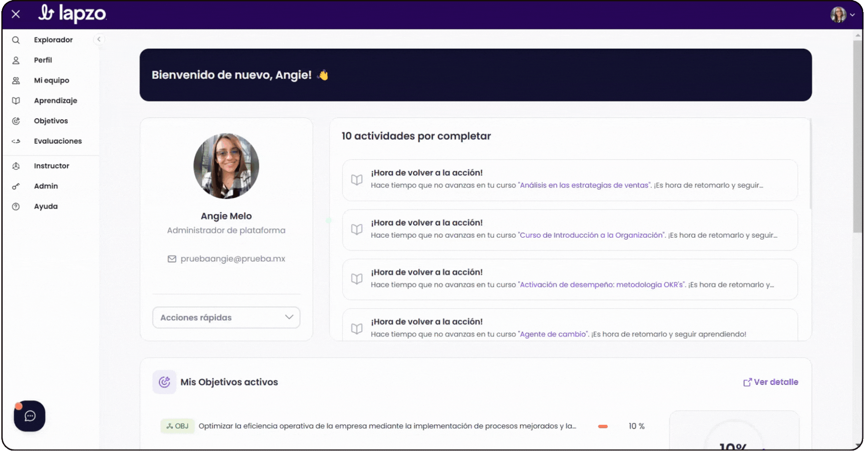Open the user avatar menu chevron in header
868x451 pixels.
coord(852,15)
